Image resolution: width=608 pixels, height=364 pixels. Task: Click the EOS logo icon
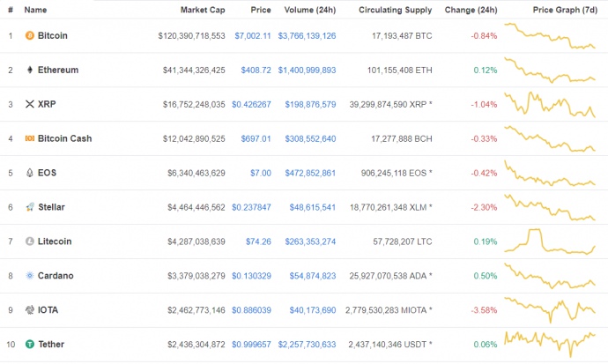(x=30, y=173)
